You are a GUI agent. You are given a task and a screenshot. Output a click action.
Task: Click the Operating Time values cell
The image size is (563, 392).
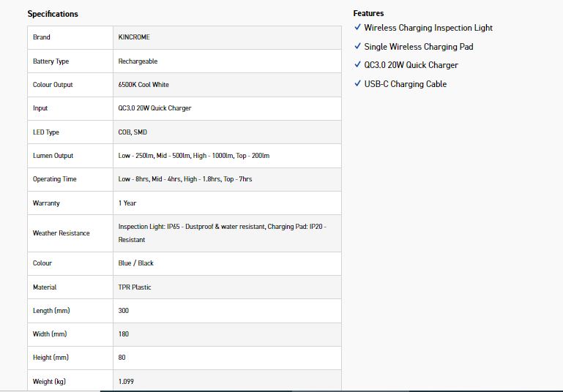185,179
